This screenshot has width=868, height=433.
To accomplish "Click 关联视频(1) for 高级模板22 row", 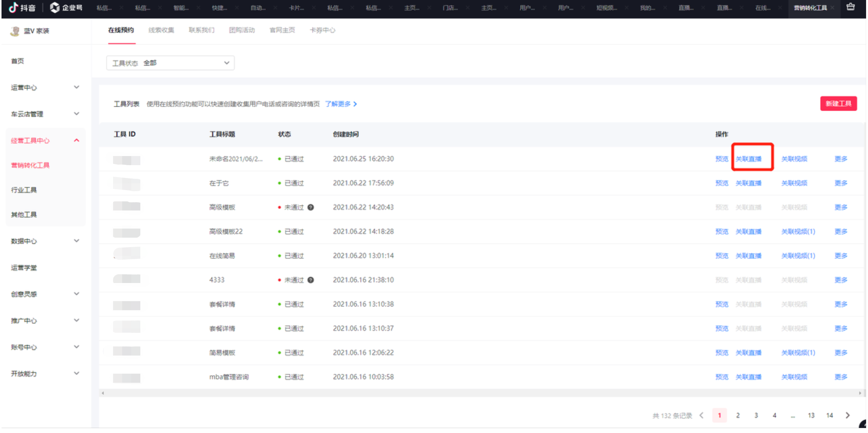I will pos(798,232).
